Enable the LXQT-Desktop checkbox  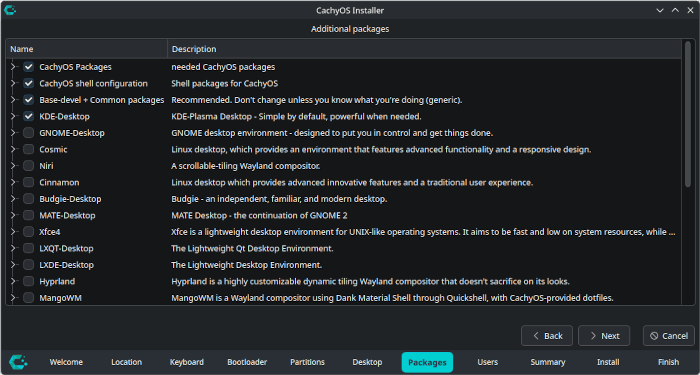click(x=29, y=248)
